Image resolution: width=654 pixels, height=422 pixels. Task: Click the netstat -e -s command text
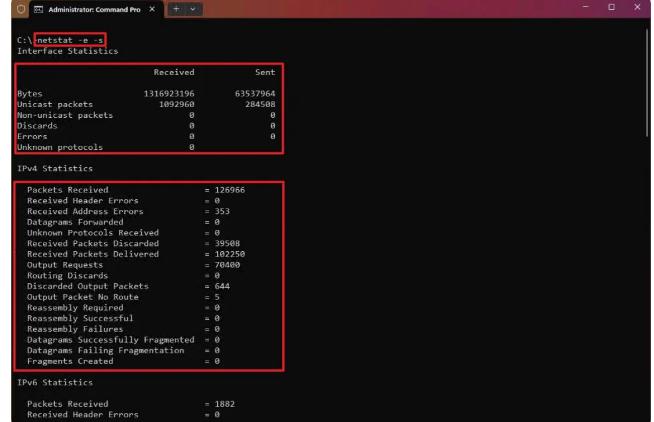[68, 40]
